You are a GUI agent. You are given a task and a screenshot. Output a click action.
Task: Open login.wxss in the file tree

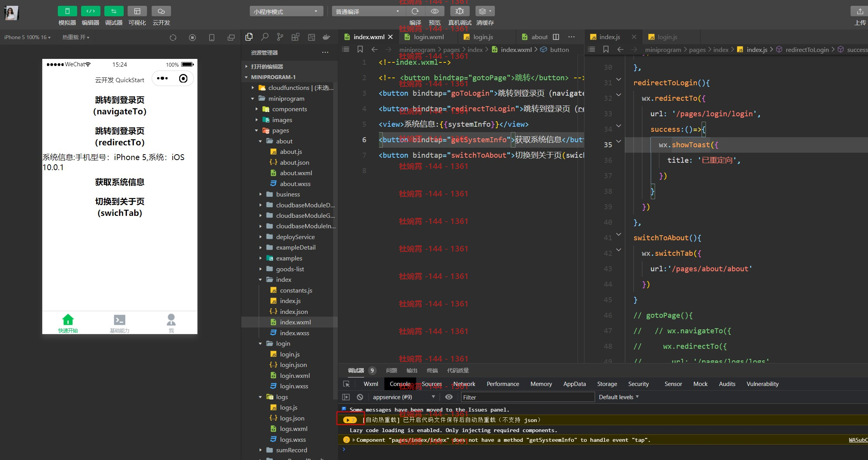pos(294,386)
